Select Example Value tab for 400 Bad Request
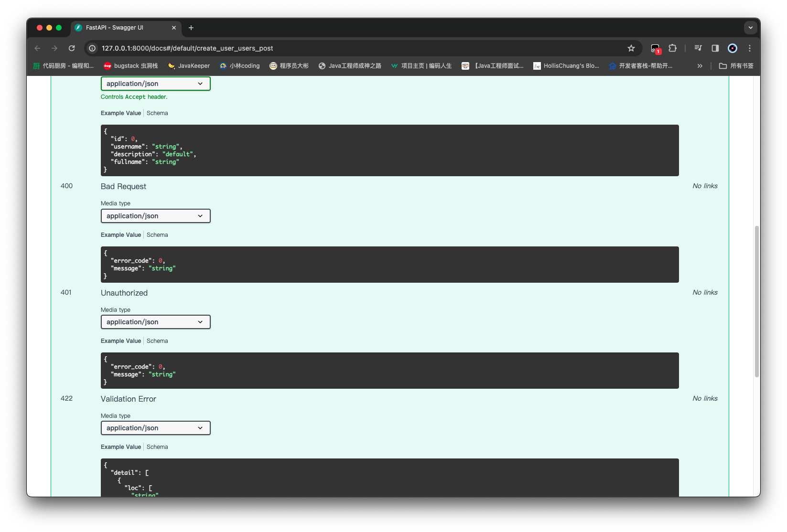 pos(121,235)
